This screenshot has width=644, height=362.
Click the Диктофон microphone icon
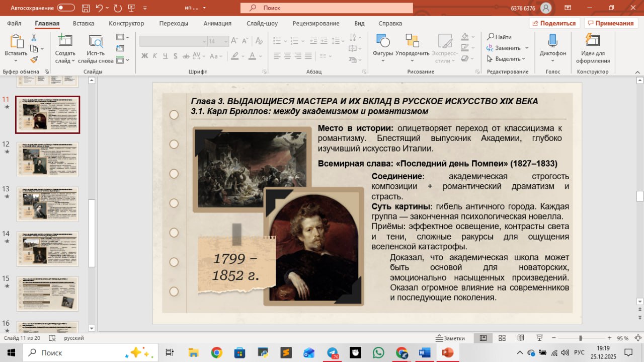pos(552,41)
